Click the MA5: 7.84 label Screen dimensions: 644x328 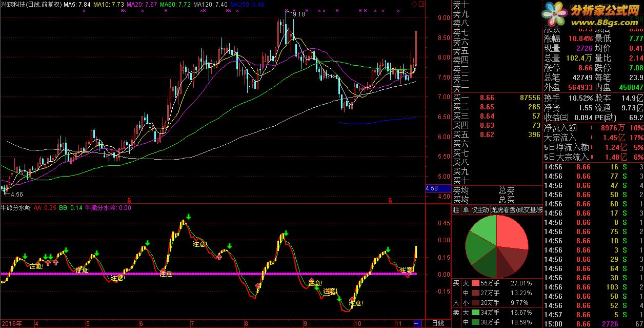tap(77, 4)
